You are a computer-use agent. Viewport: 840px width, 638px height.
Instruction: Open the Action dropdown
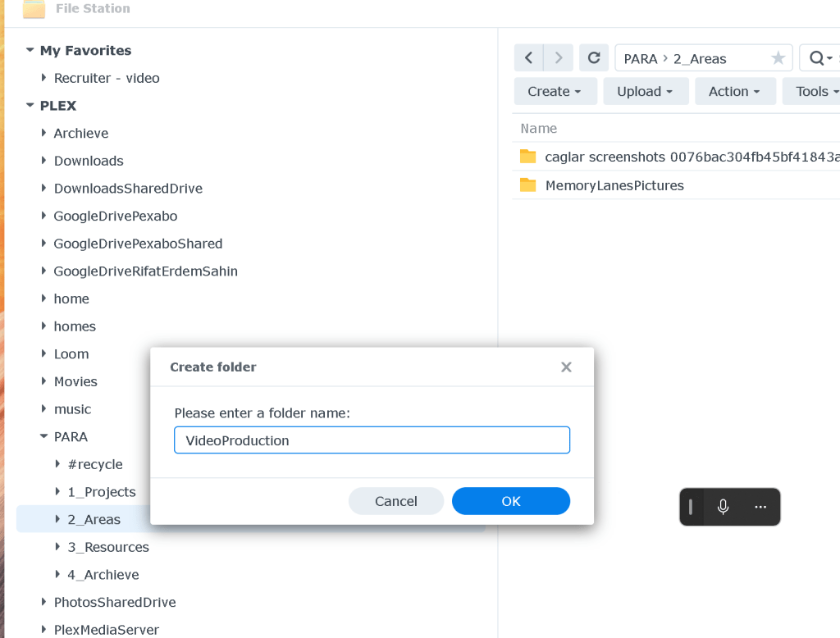735,92
